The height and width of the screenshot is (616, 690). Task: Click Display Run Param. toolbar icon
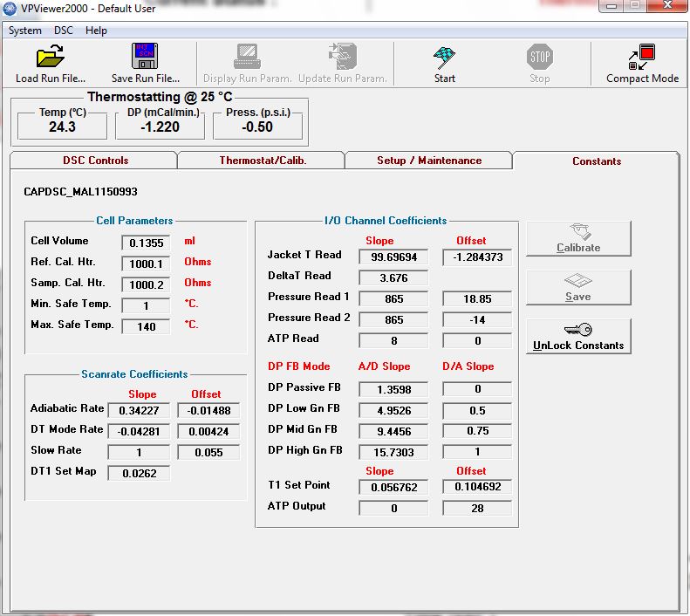coord(247,58)
